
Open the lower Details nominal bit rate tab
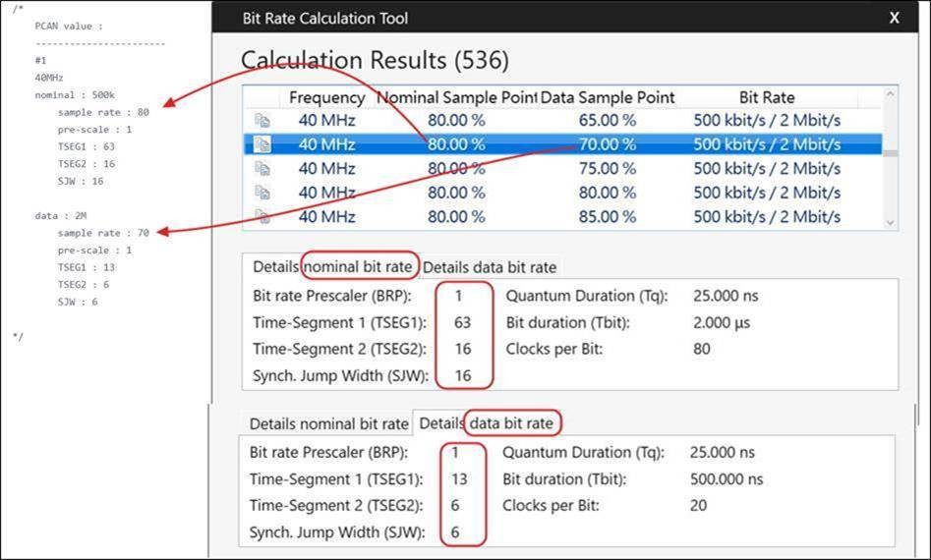pyautogui.click(x=328, y=424)
